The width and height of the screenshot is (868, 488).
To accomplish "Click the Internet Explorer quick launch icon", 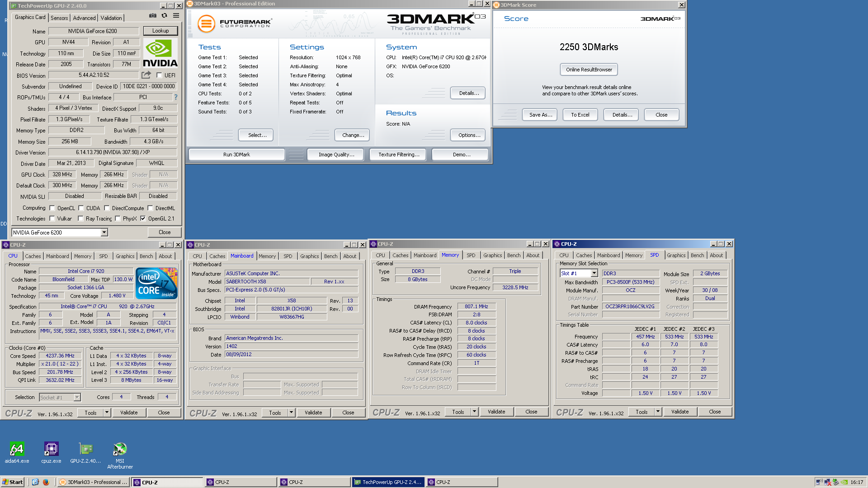I will pos(35,482).
